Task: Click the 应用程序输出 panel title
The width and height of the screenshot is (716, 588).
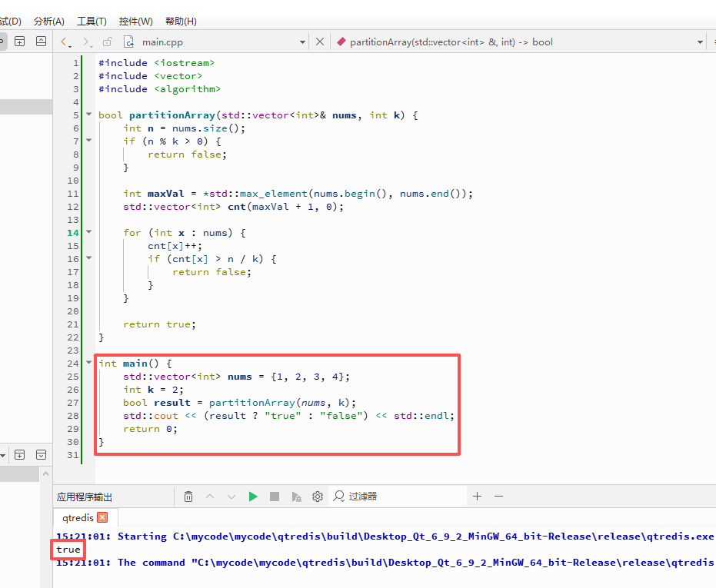Action: coord(85,497)
